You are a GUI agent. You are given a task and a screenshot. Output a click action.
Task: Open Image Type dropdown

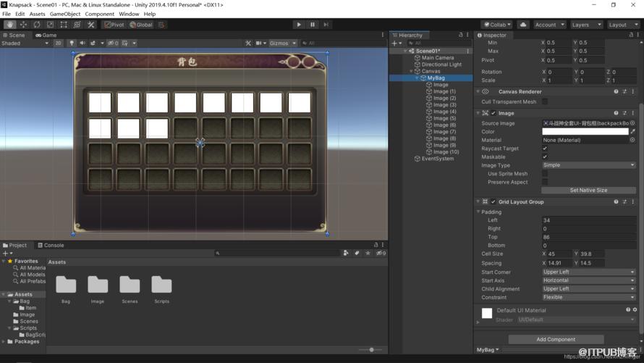pos(588,165)
